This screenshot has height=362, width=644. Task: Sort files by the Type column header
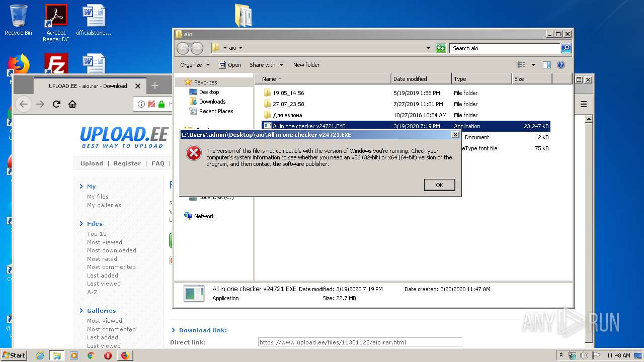pos(481,79)
